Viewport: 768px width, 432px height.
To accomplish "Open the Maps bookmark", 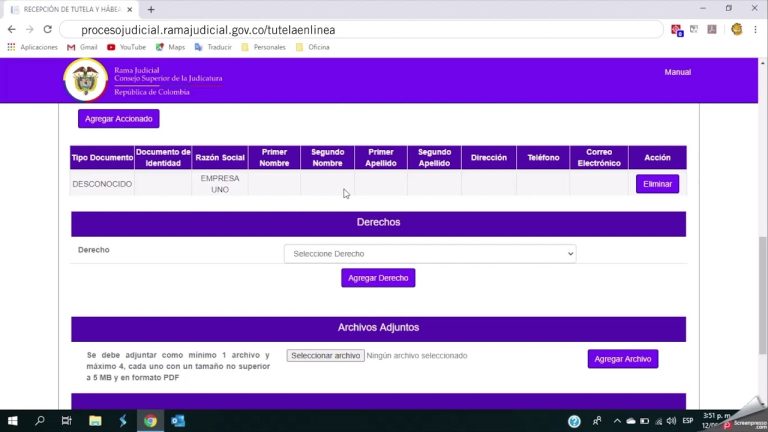I will tap(170, 47).
